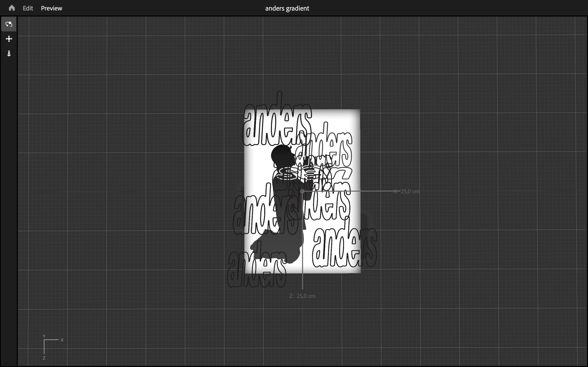This screenshot has height=367, width=588.
Task: Click the Z: 25,0 cm dimension label
Action: pos(303,296)
